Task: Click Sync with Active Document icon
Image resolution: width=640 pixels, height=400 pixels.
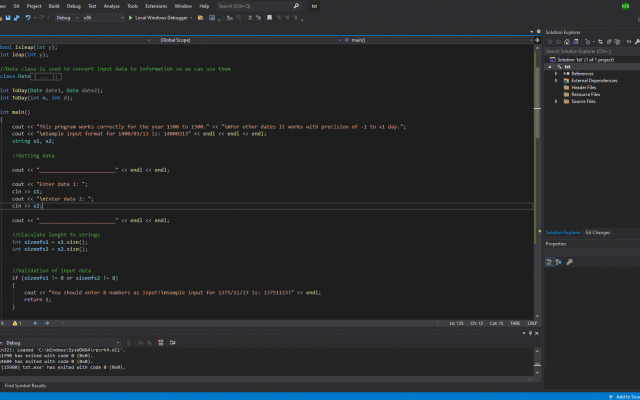Action: point(600,42)
